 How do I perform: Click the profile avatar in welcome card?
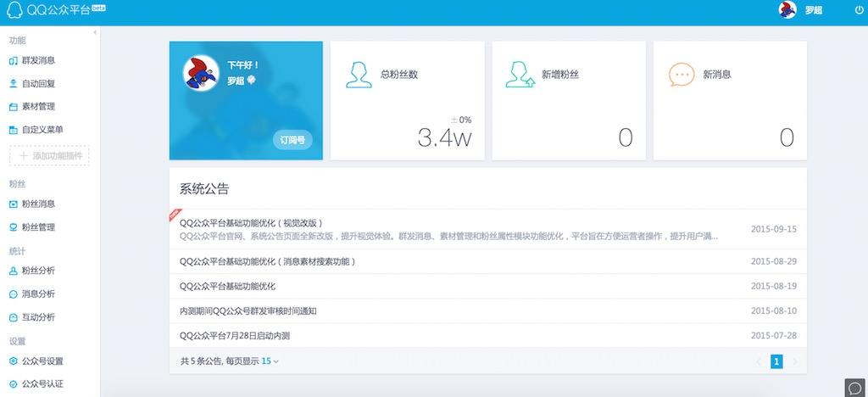point(201,73)
